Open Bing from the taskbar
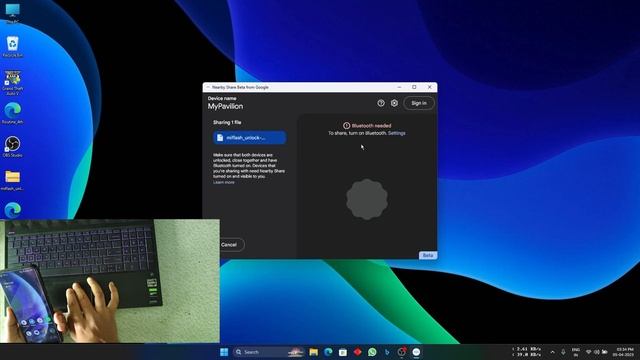The height and width of the screenshot is (360, 640). click(x=387, y=352)
